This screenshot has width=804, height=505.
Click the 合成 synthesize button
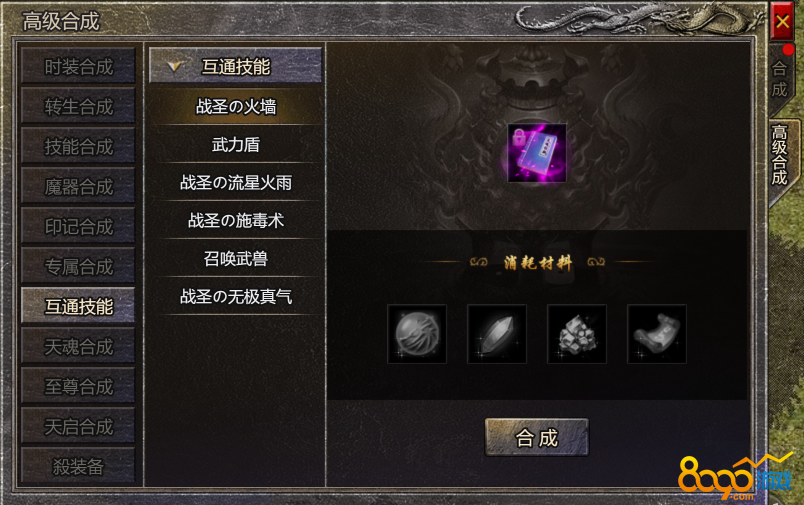[537, 437]
